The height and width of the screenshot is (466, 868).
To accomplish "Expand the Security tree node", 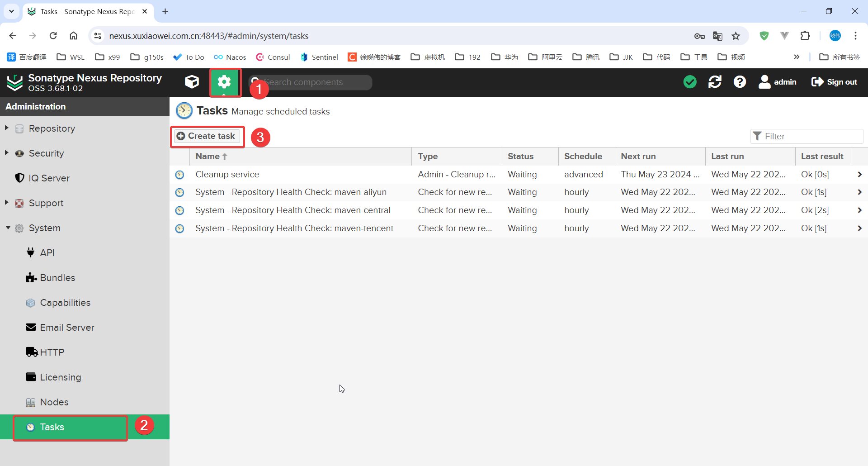I will pyautogui.click(x=7, y=153).
